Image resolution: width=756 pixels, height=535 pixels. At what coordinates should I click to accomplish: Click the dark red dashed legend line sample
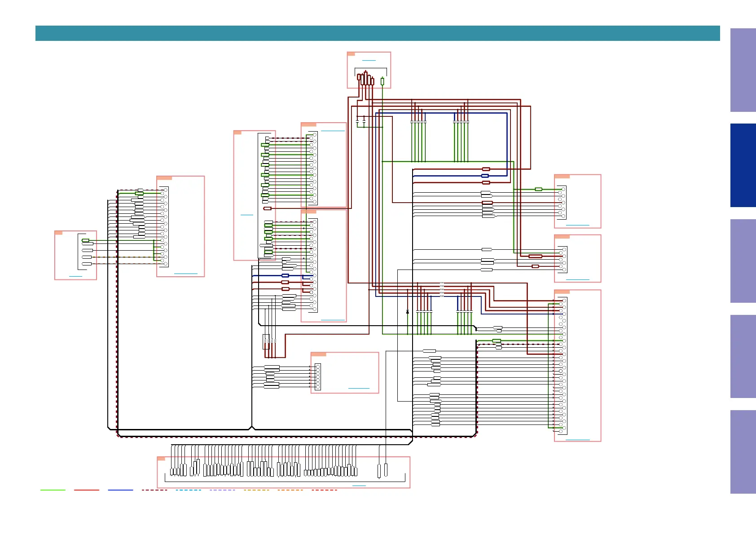(x=154, y=490)
